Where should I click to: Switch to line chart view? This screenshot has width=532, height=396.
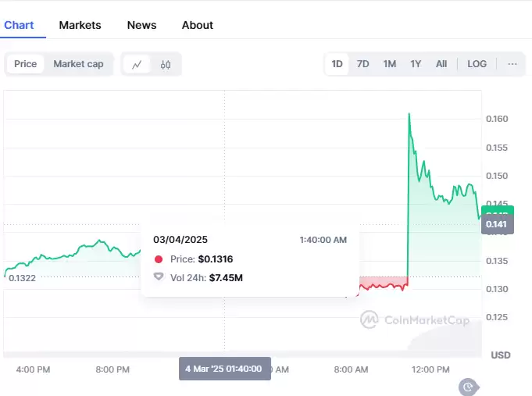point(137,64)
